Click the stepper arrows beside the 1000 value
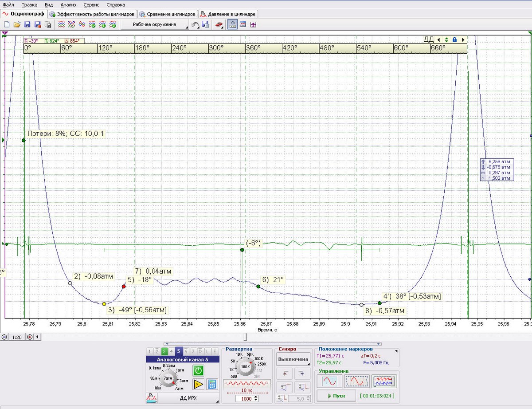 coord(256,399)
